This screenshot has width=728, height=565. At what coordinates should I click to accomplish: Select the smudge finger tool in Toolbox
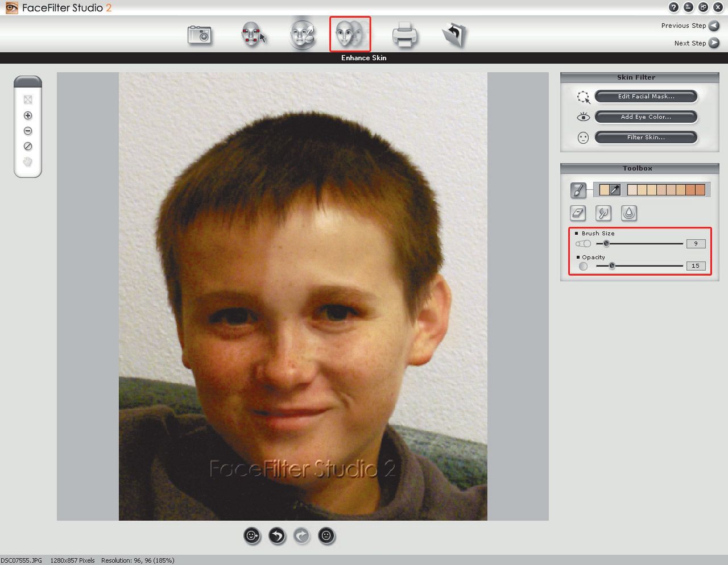603,213
